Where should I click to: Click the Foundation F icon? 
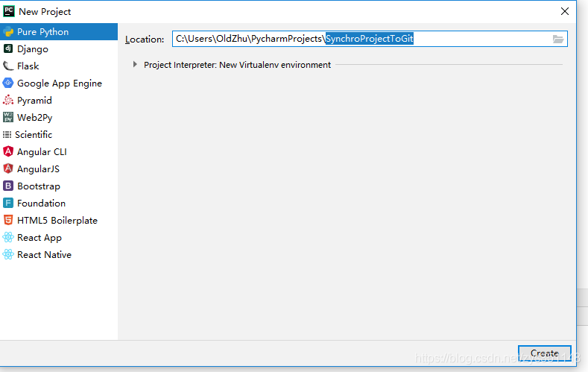click(8, 204)
